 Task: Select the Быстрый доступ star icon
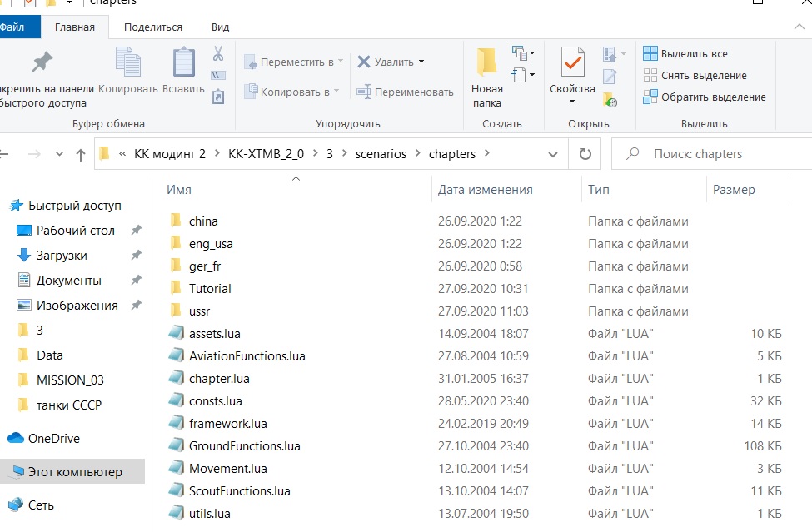17,206
